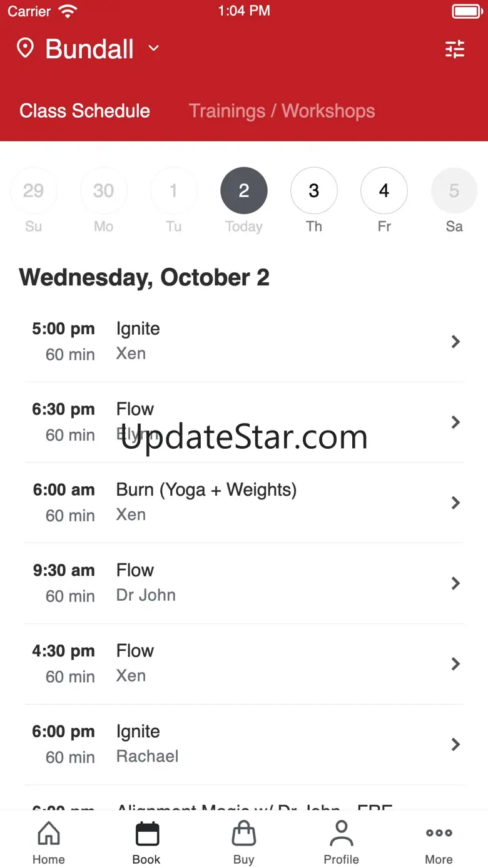The image size is (488, 868).
Task: Select Saturday the 5th date
Action: 454,191
